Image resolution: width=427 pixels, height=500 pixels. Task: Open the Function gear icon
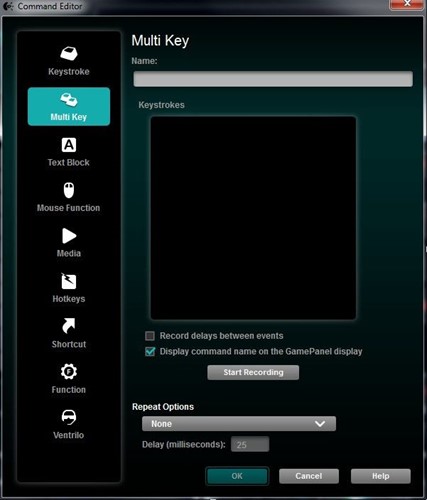(69, 371)
